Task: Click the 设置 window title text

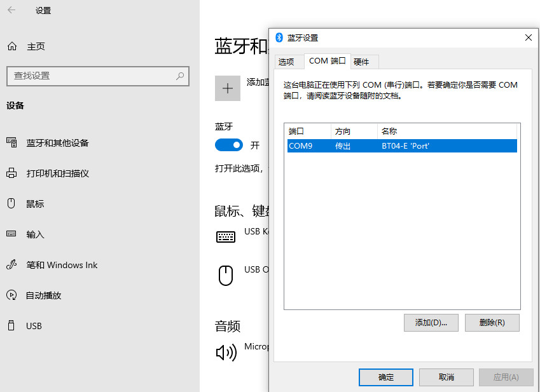Action: 43,10
